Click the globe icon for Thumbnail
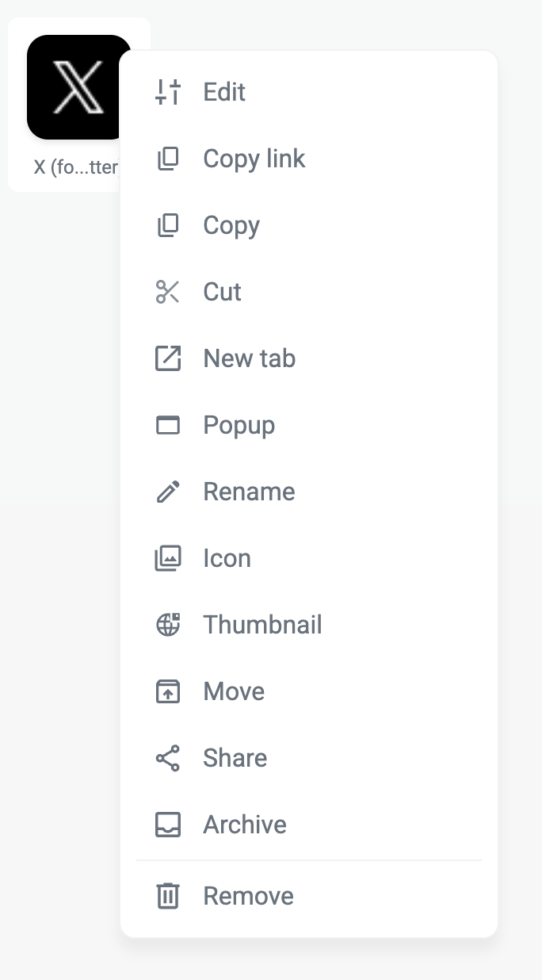Screen dimensions: 542x980 click(168, 626)
